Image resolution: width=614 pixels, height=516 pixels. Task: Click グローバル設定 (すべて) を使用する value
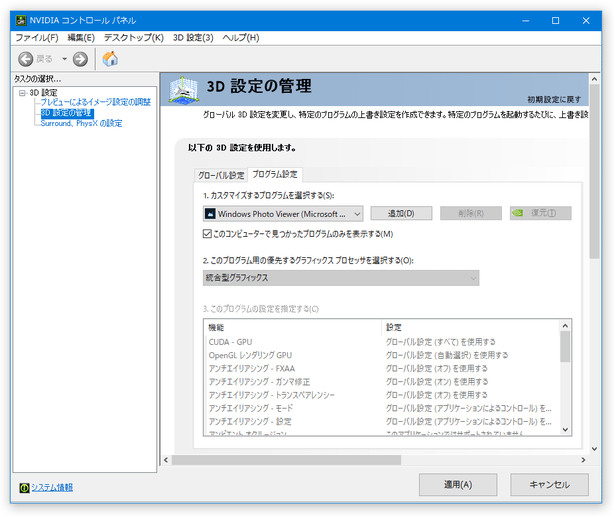point(441,342)
